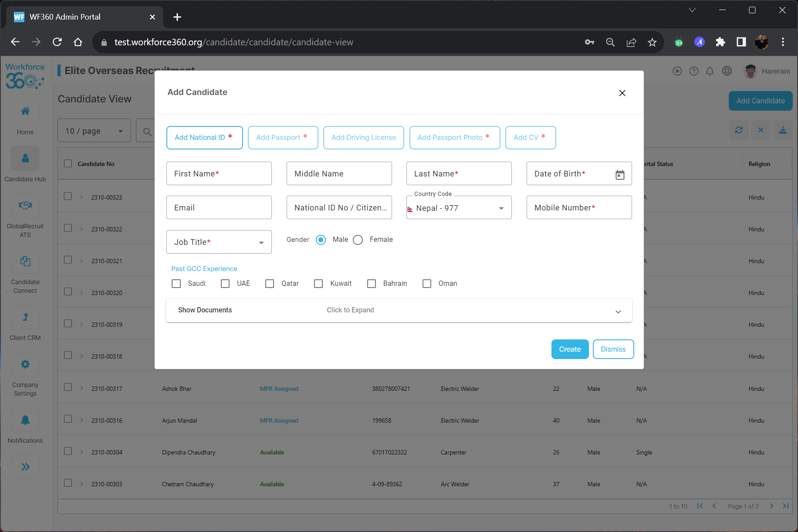Expand sidebar with double-arrow icon

click(x=25, y=467)
